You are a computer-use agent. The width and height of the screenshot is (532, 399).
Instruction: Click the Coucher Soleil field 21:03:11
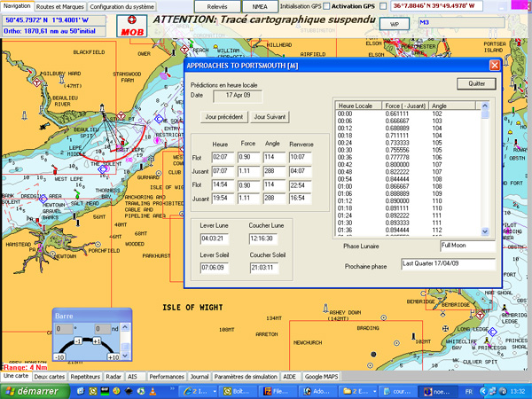click(264, 268)
